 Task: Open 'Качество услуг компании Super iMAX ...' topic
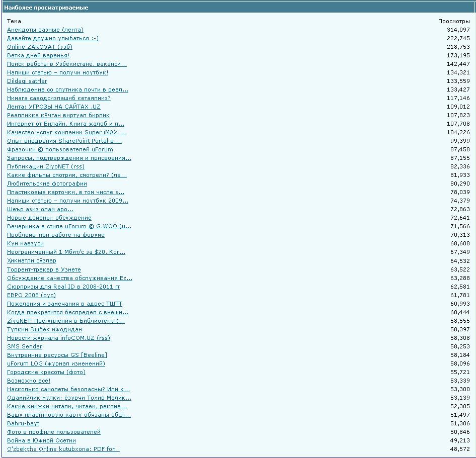point(66,132)
